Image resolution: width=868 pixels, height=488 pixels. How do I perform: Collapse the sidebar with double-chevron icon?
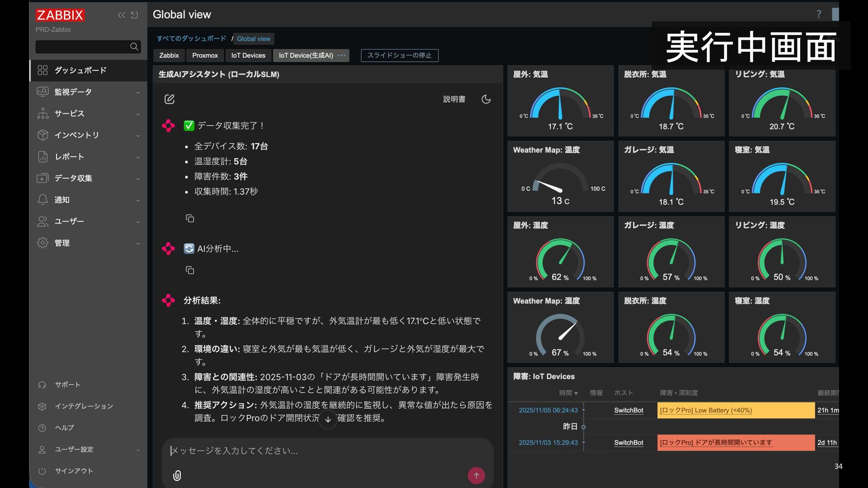(x=121, y=15)
